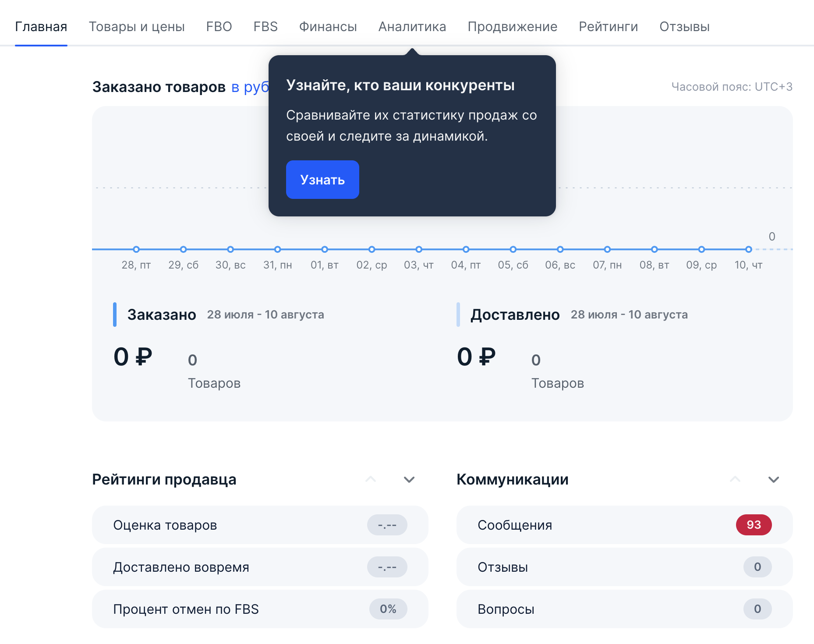814x644 pixels.
Task: Open the FBS tab
Action: [265, 27]
